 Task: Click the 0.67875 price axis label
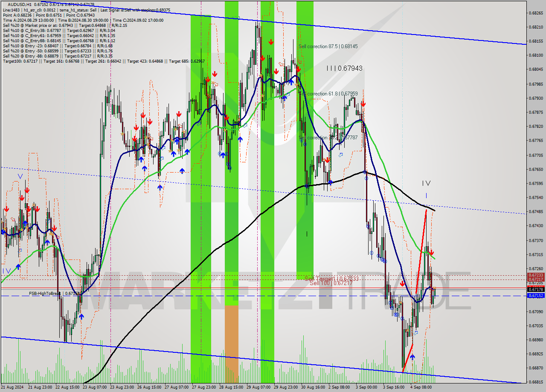pyautogui.click(x=536, y=112)
